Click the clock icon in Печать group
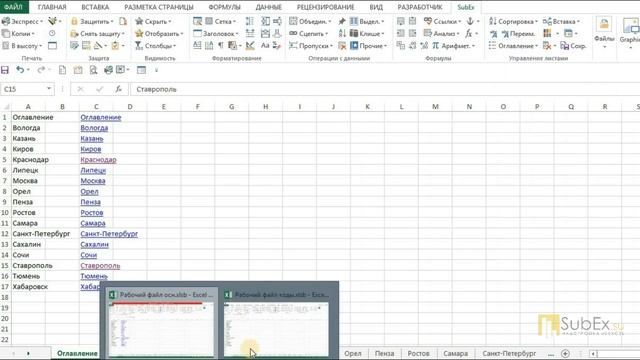 (52, 33)
